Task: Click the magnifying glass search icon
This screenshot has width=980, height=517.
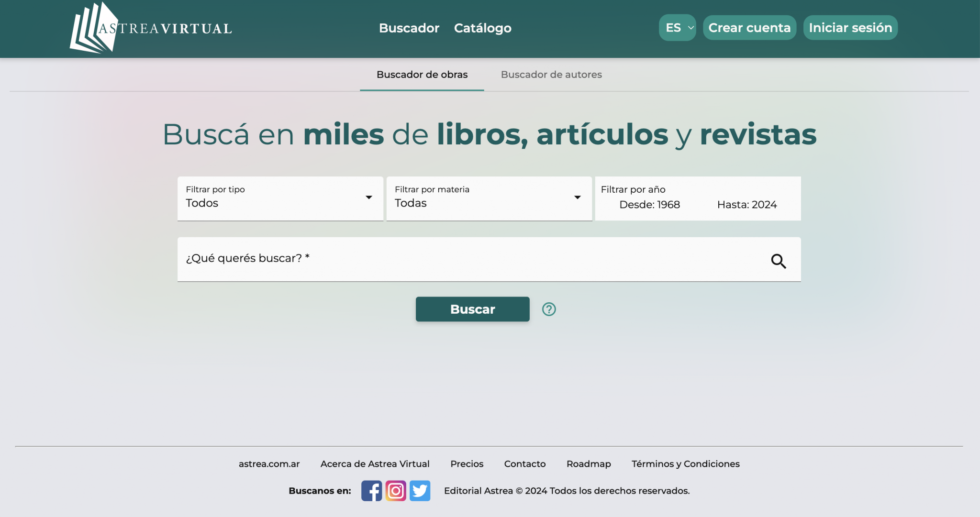Action: coord(779,261)
